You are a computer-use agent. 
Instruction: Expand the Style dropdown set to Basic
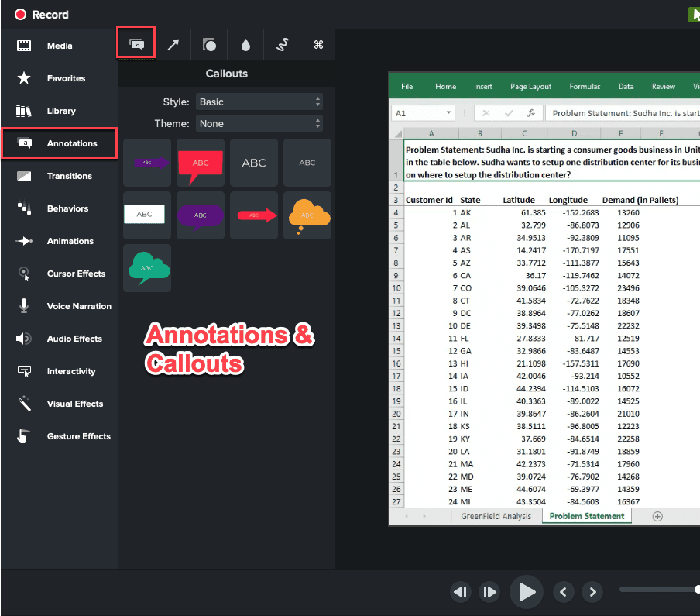click(259, 102)
